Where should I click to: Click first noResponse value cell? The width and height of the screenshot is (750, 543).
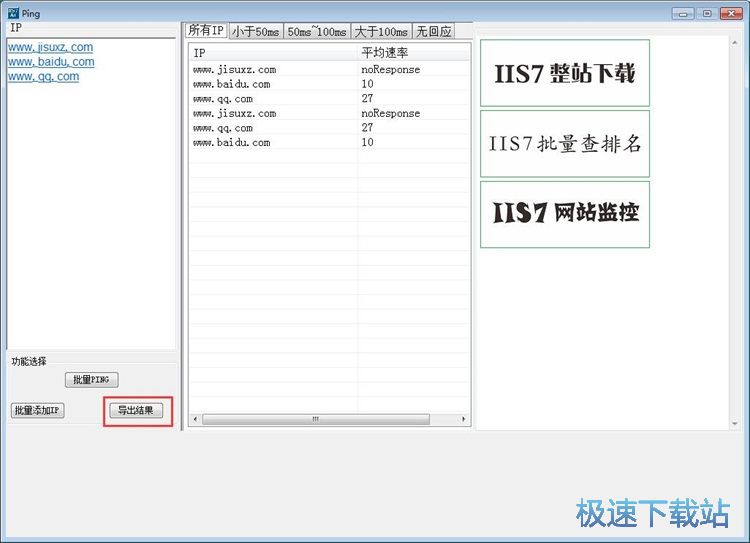tap(390, 69)
